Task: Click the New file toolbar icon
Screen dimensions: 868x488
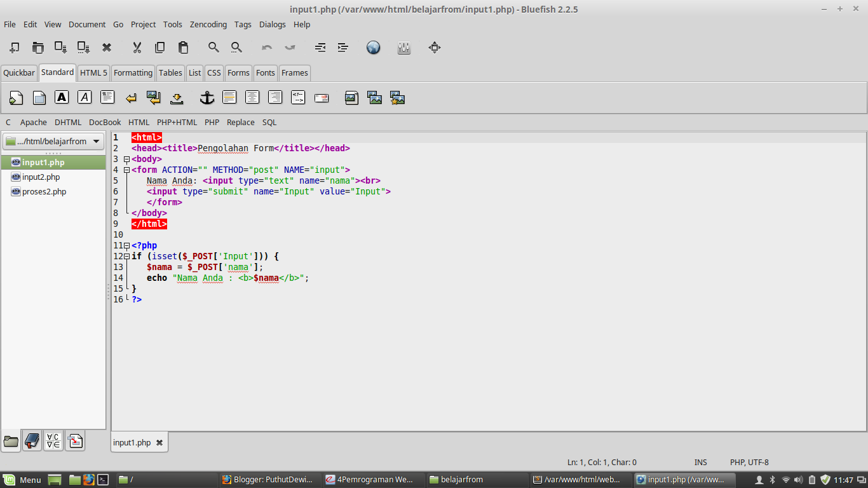Action: (15, 48)
